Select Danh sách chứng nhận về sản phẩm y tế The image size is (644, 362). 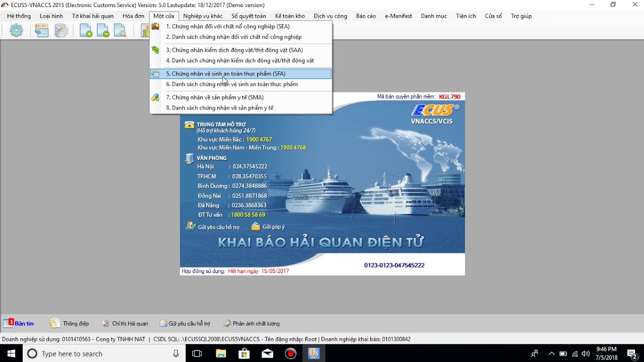coord(241,108)
